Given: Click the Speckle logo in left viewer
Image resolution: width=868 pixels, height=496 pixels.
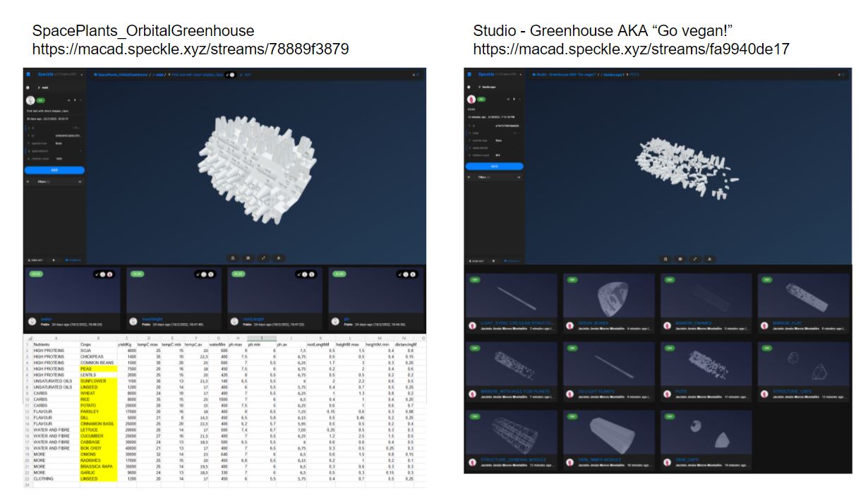Looking at the screenshot, I should pos(29,74).
